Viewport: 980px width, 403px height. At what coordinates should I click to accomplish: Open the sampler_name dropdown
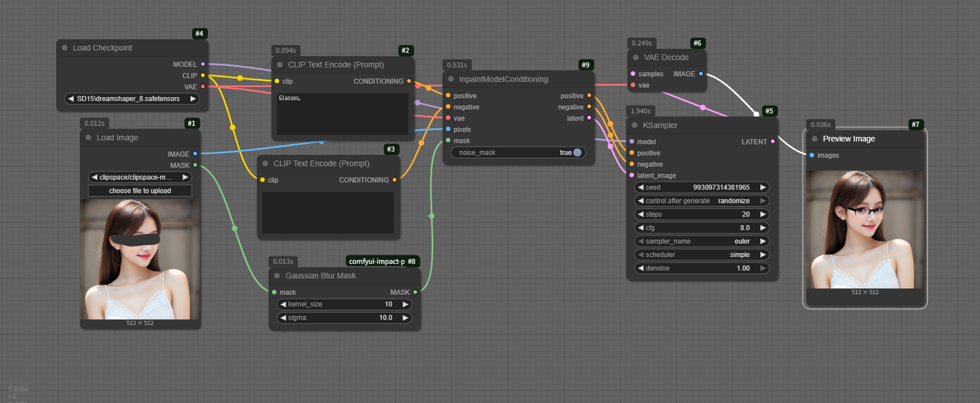(x=701, y=241)
